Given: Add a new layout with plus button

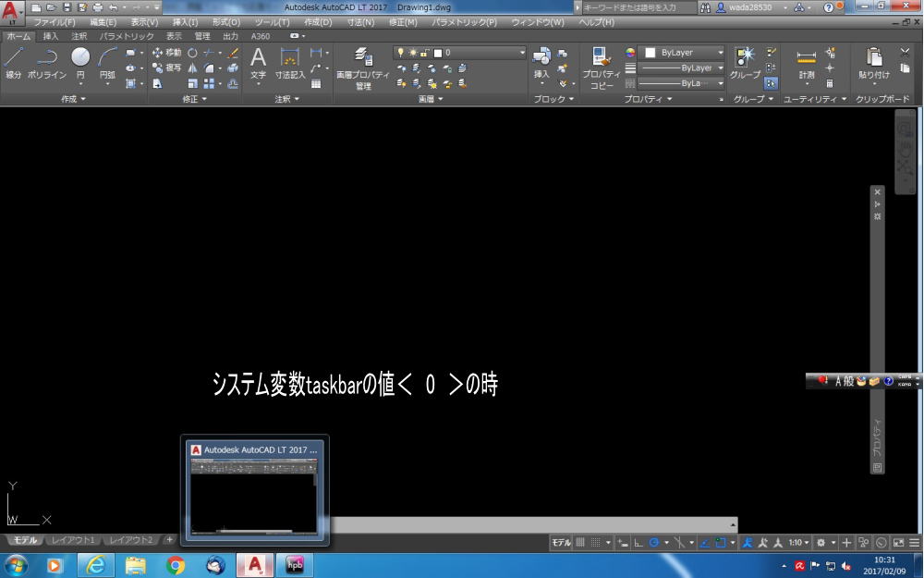Looking at the screenshot, I should [x=169, y=540].
